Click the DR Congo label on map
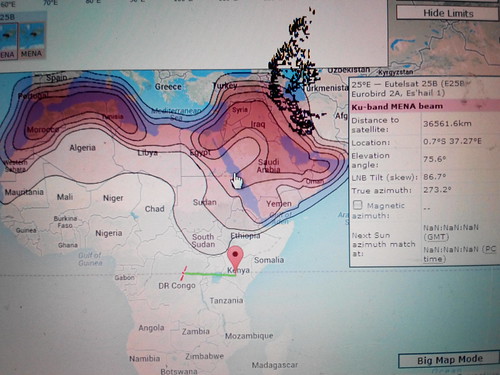 click(177, 286)
